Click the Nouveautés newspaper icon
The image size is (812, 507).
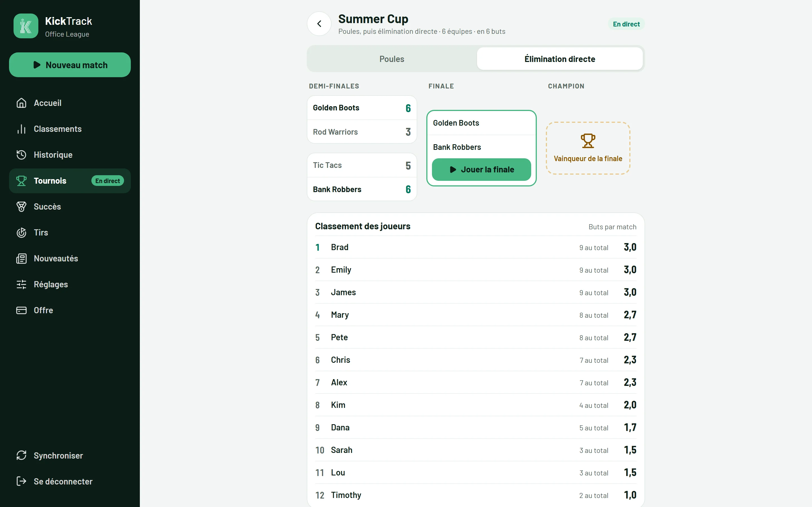[x=21, y=258]
